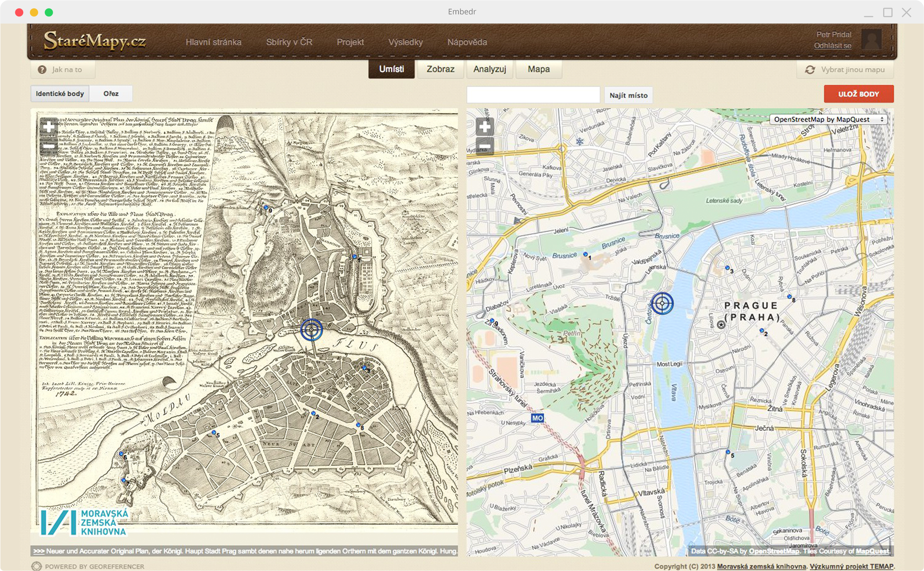Switch to the Zobraz tab
The height and width of the screenshot is (571, 924).
[x=440, y=69]
